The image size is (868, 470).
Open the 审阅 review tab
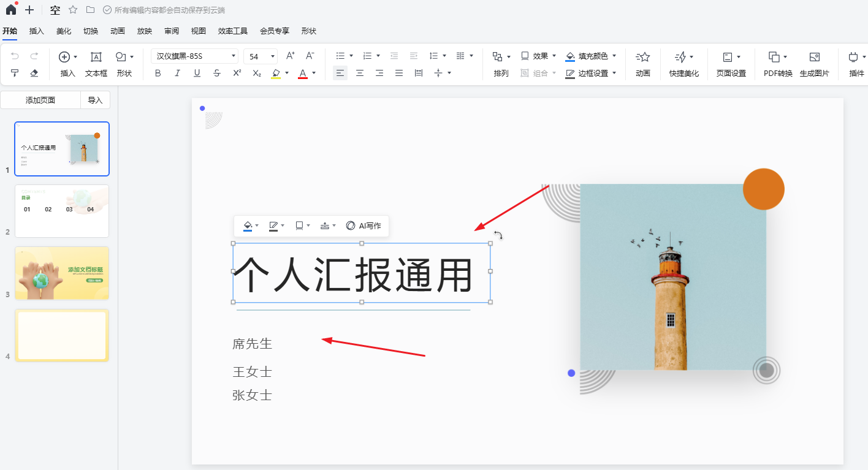(x=171, y=31)
